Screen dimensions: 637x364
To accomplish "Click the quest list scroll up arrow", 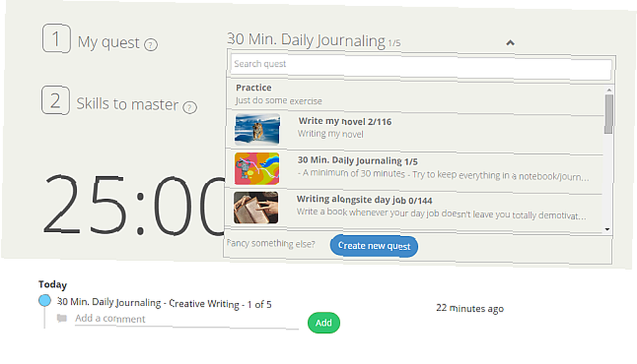I will pyautogui.click(x=608, y=90).
